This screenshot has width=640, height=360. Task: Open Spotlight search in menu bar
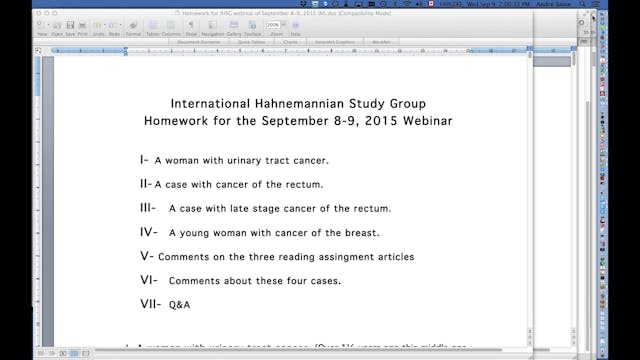[582, 4]
